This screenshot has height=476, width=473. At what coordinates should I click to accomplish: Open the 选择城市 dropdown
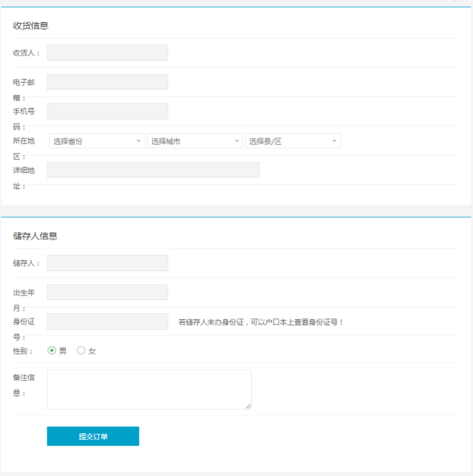pos(195,141)
